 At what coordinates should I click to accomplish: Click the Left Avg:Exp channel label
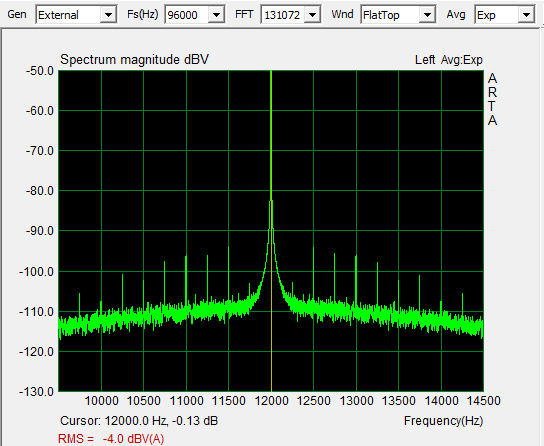click(449, 60)
